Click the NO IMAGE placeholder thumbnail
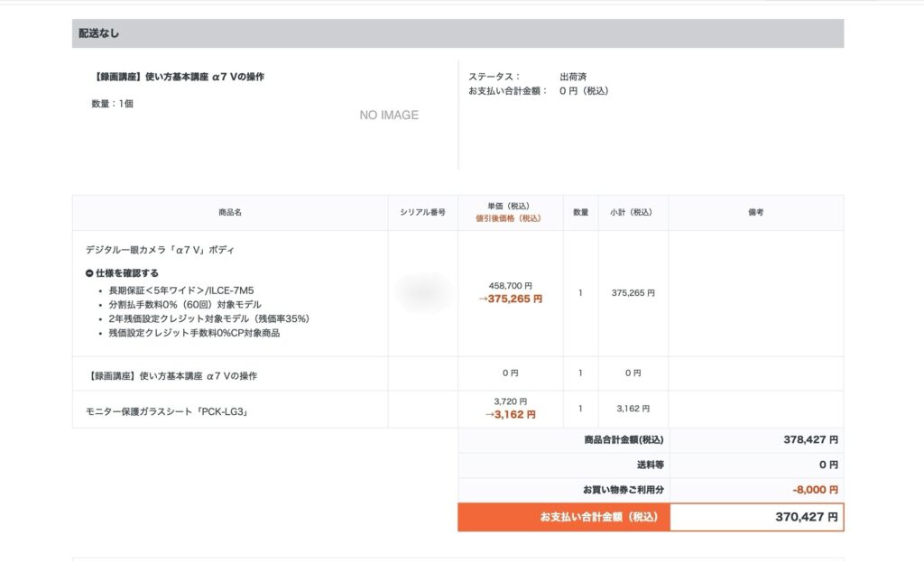 point(388,115)
